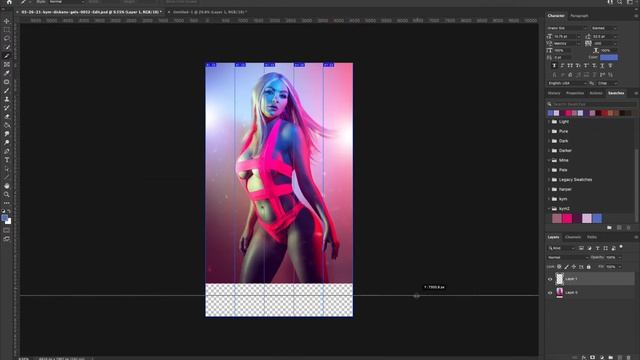Click the Character text color swatch

[x=609, y=58]
